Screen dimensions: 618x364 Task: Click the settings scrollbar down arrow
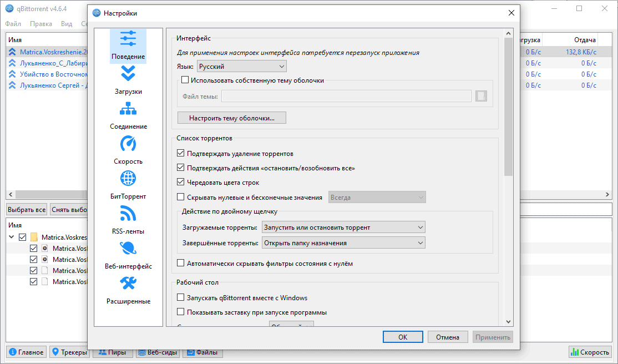click(x=508, y=322)
